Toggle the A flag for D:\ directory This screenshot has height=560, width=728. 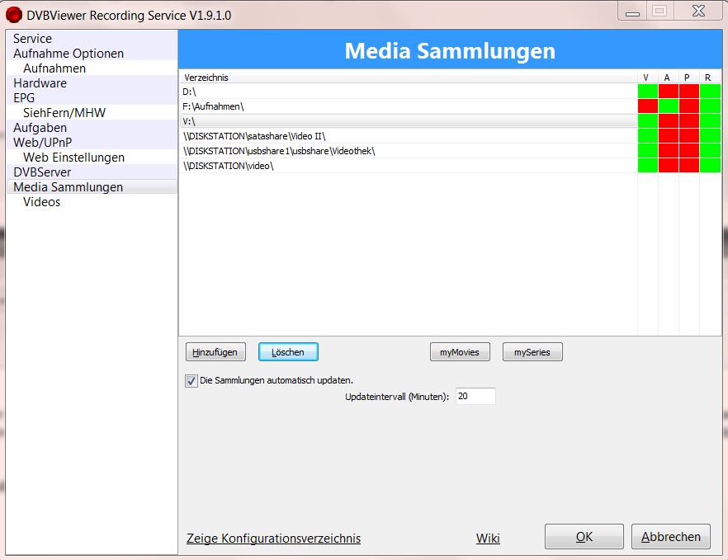coord(669,92)
